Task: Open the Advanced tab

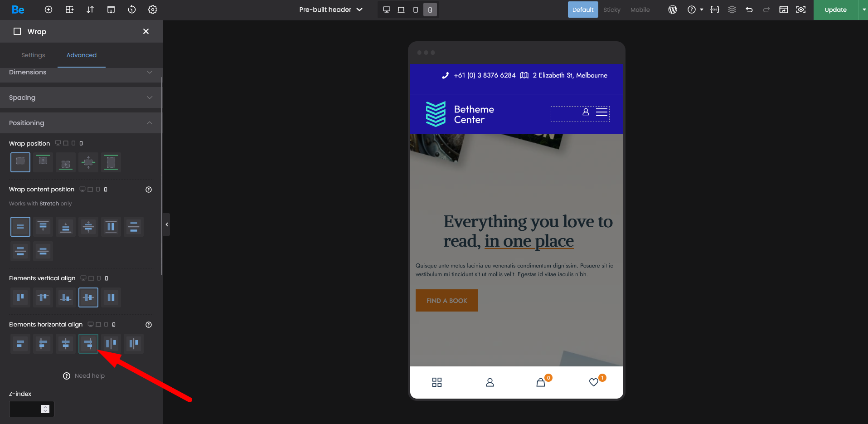Action: pyautogui.click(x=82, y=55)
